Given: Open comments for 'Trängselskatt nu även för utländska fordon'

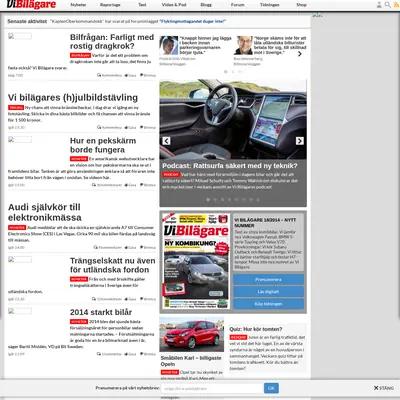Looking at the screenshot, I should pos(107,299).
